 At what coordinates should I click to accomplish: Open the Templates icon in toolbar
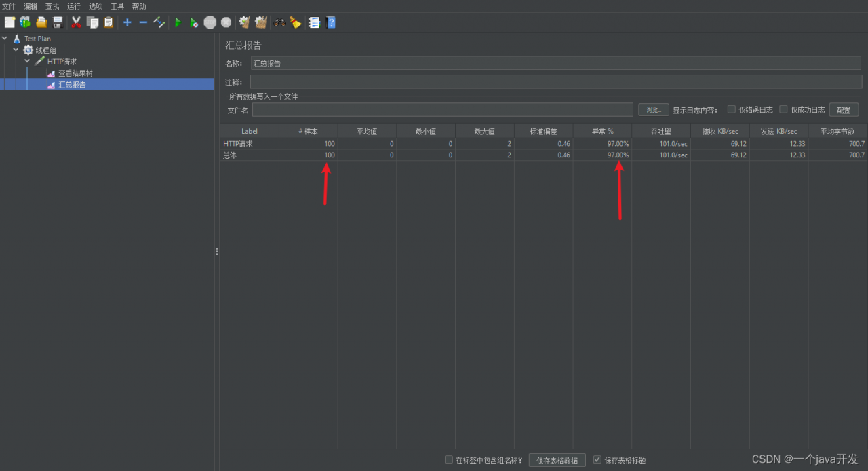coord(25,22)
